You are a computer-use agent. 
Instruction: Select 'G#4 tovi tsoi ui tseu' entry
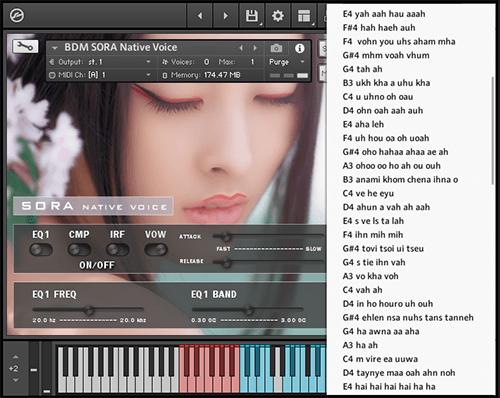point(383,249)
